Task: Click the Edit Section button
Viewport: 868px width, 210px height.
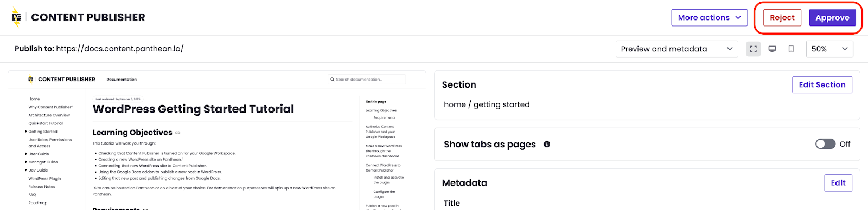Action: pos(822,84)
